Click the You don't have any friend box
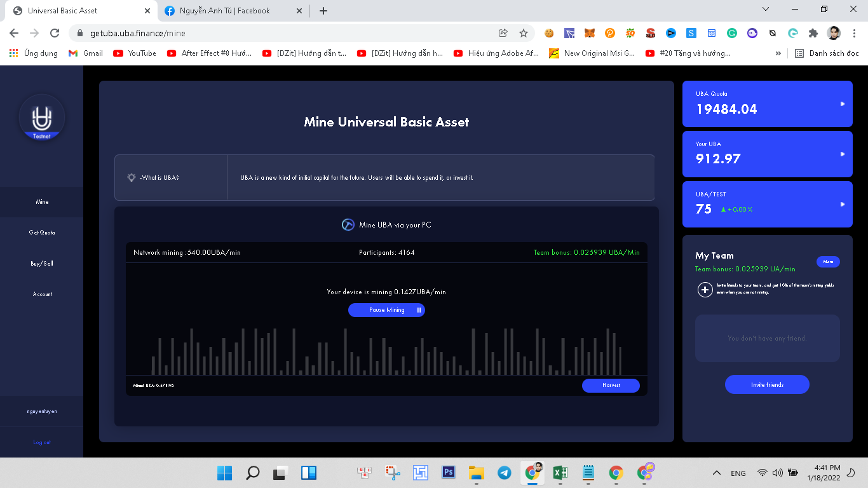This screenshot has width=868, height=488. coord(767,339)
